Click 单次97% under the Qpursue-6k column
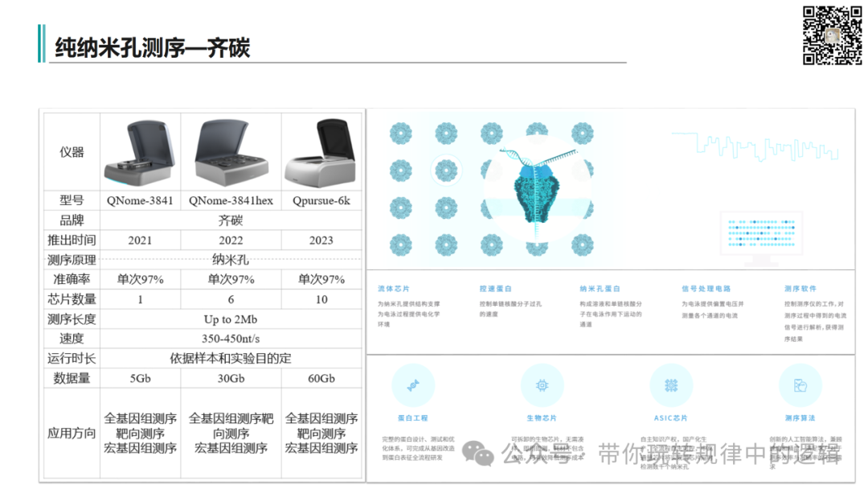Screen dimensions: 868x489 321,280
